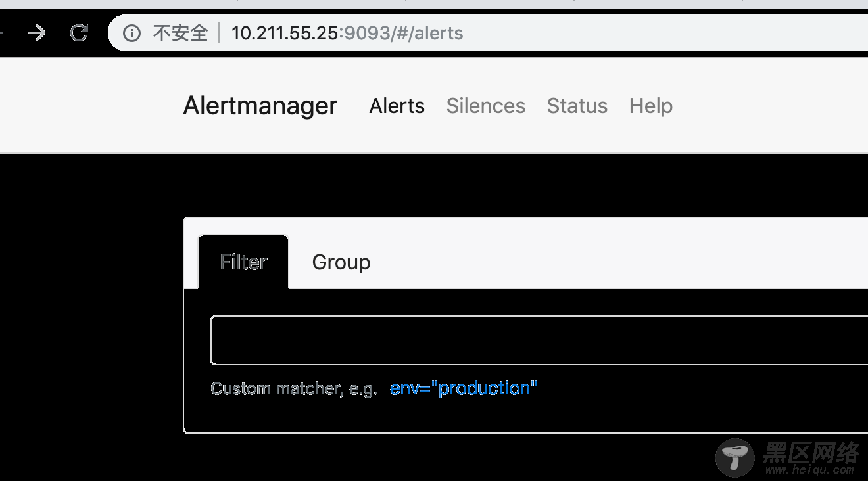Open the Status nav page

[577, 106]
